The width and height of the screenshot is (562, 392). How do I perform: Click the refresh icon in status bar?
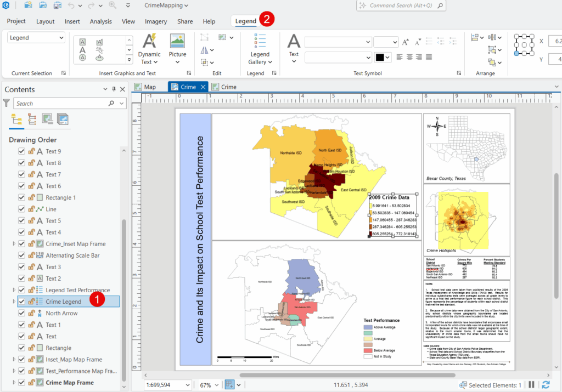click(x=546, y=385)
